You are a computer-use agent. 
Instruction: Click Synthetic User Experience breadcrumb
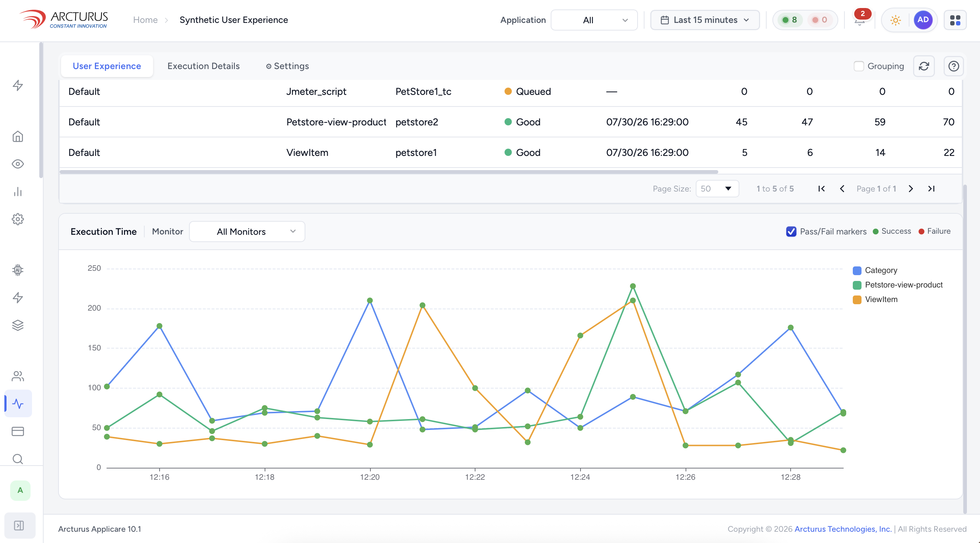click(x=234, y=20)
